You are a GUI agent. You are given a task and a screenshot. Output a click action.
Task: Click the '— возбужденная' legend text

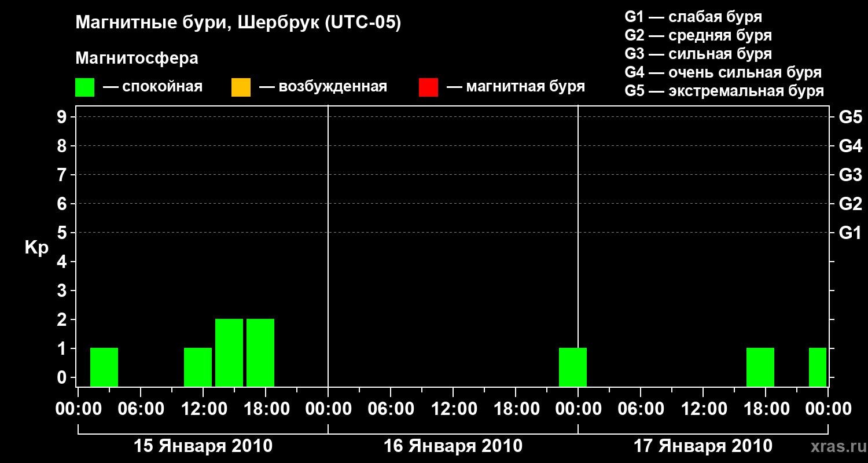323,87
